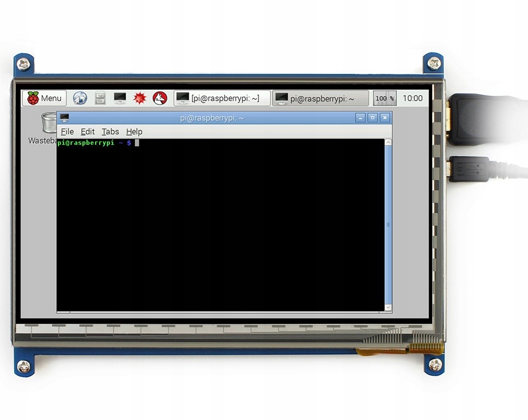This screenshot has width=528, height=420.
Task: Click the terminal title bar text
Action: click(212, 118)
